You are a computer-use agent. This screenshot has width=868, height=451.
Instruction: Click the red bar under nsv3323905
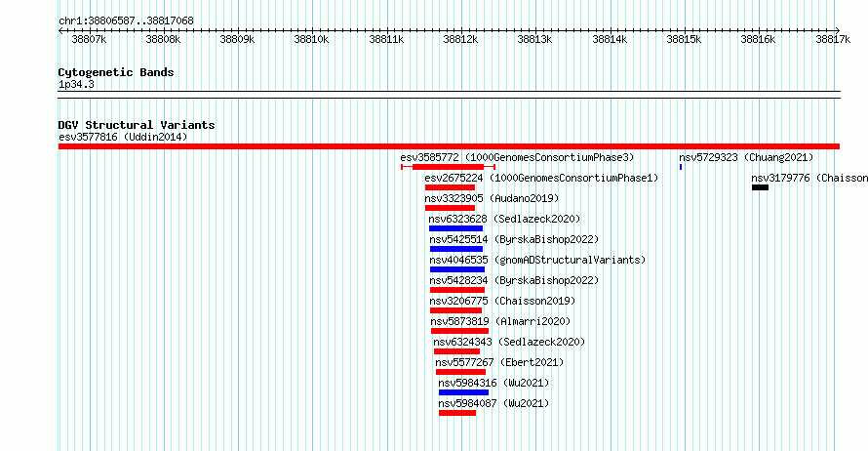pyautogui.click(x=450, y=208)
